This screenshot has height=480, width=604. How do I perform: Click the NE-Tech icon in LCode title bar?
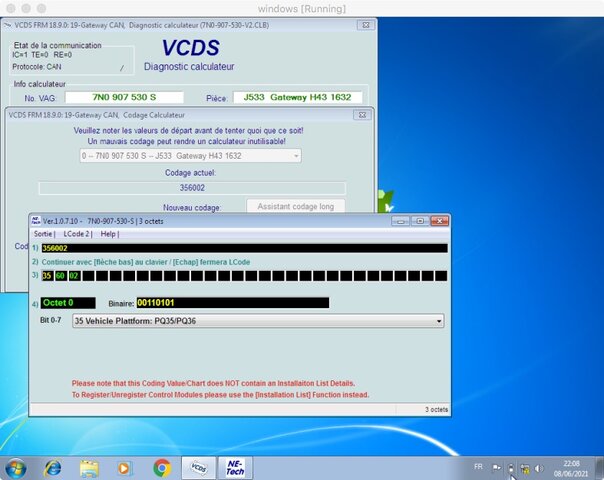click(36, 221)
